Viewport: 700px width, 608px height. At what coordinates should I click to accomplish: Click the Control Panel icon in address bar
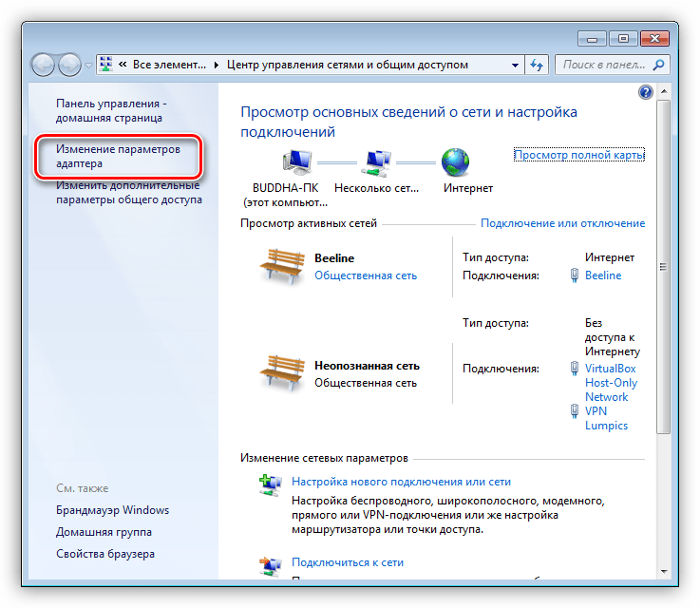point(105,65)
